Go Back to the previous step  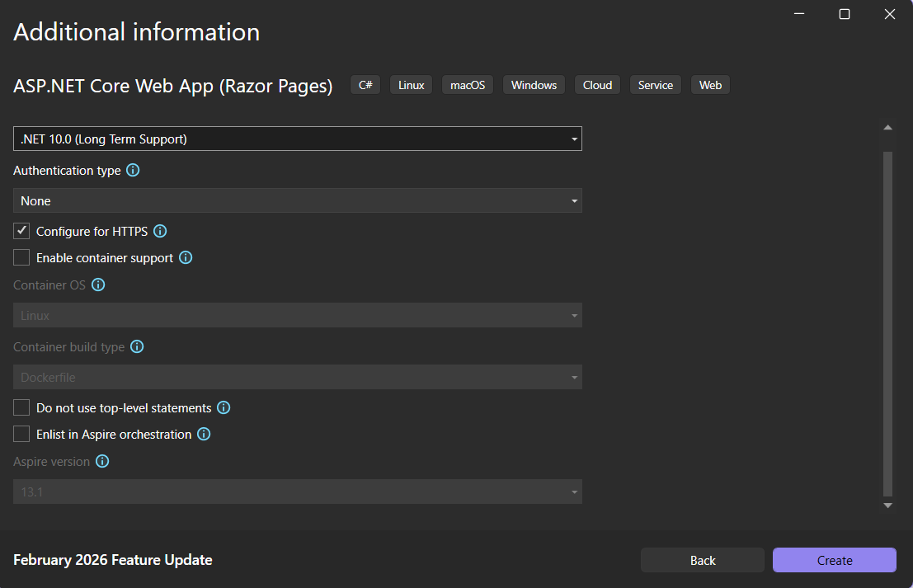pos(703,560)
